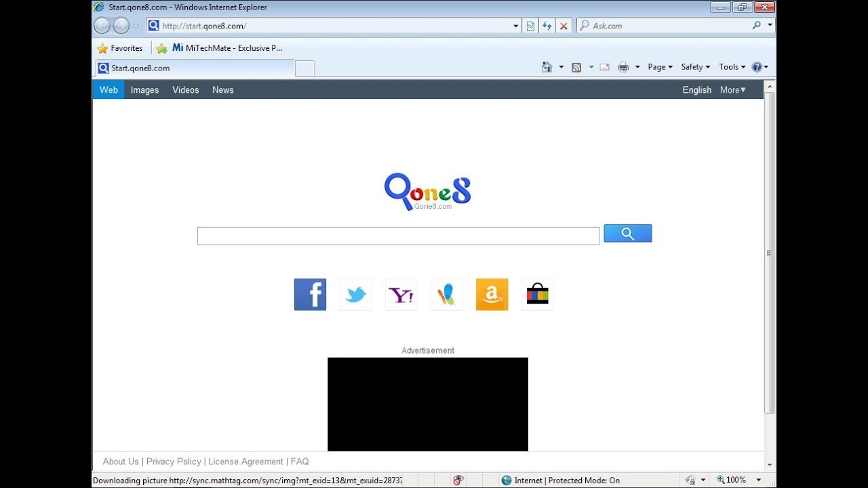Open the Facebook shortcut tile
The width and height of the screenshot is (868, 488).
tap(310, 295)
